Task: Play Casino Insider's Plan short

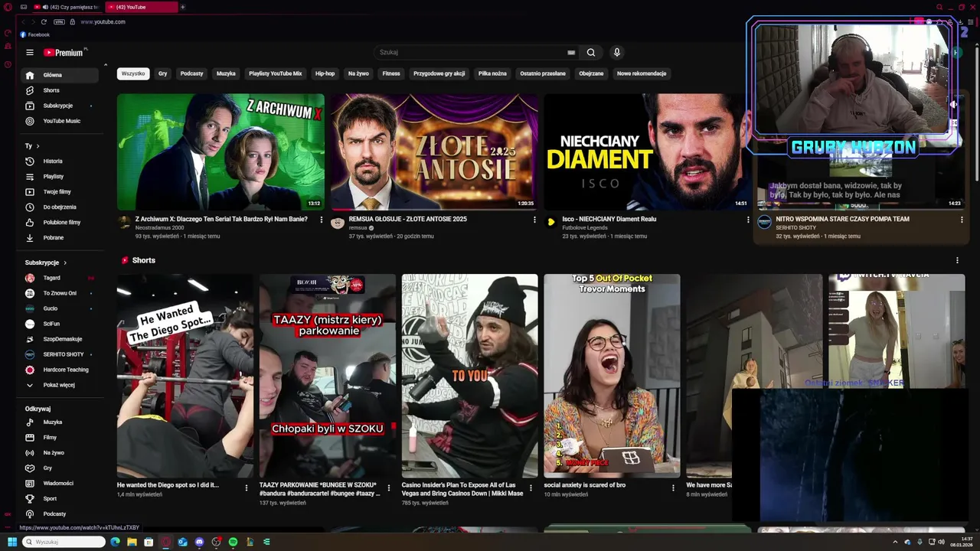Action: click(x=469, y=376)
